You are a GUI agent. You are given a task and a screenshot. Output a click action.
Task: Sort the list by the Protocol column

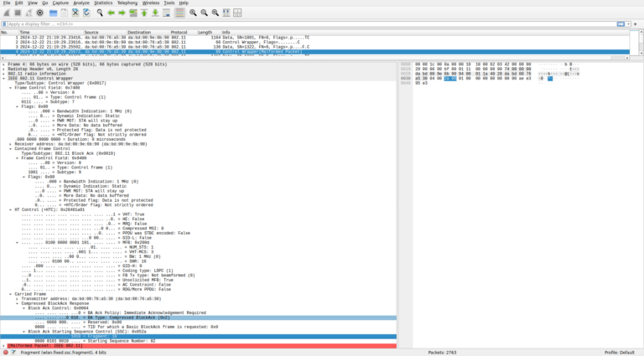pyautogui.click(x=184, y=33)
